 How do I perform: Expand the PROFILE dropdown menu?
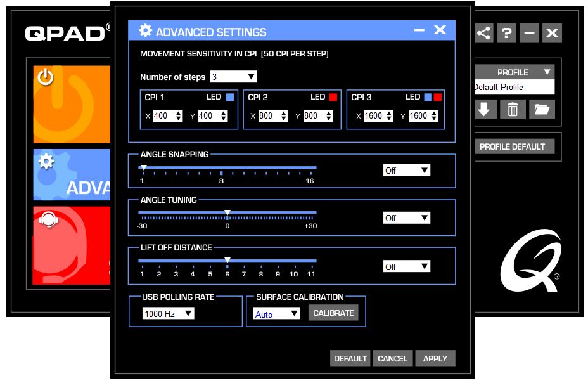click(514, 72)
